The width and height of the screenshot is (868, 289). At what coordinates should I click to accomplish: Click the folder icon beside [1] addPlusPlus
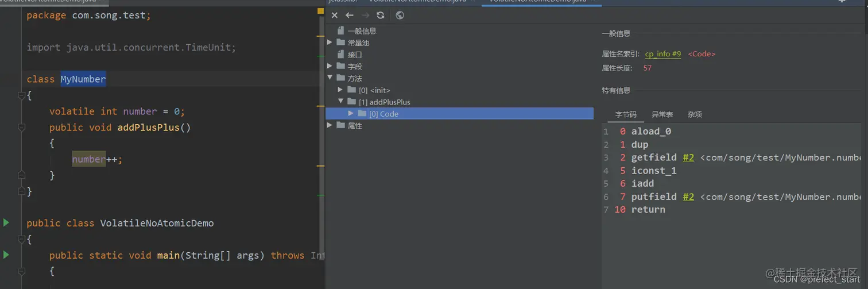pos(352,102)
